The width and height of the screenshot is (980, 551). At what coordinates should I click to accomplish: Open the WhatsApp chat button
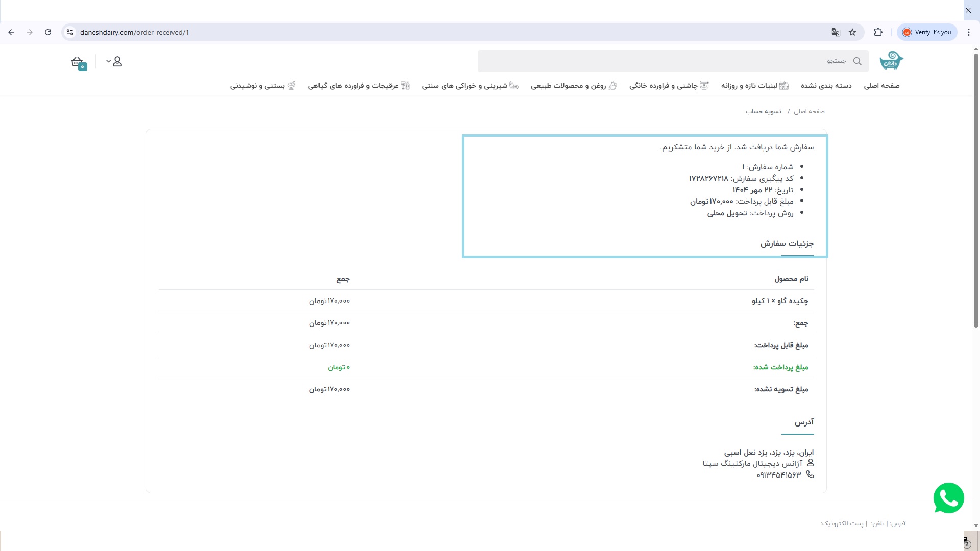point(948,498)
